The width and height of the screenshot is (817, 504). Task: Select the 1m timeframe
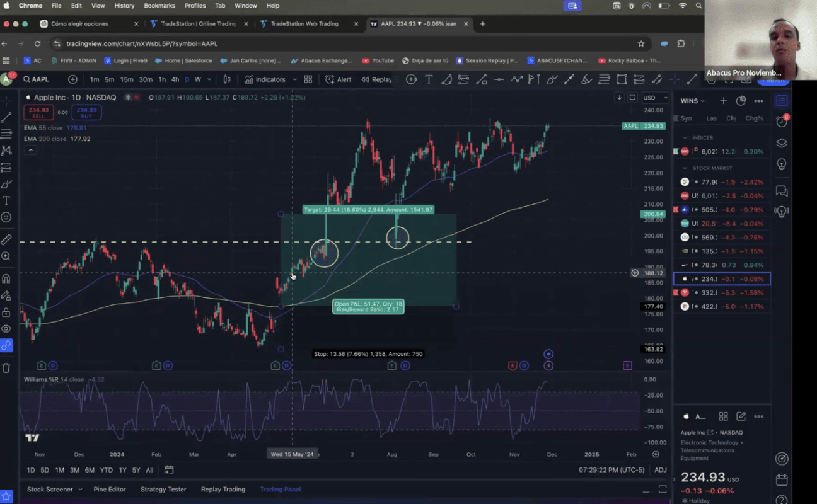point(95,79)
